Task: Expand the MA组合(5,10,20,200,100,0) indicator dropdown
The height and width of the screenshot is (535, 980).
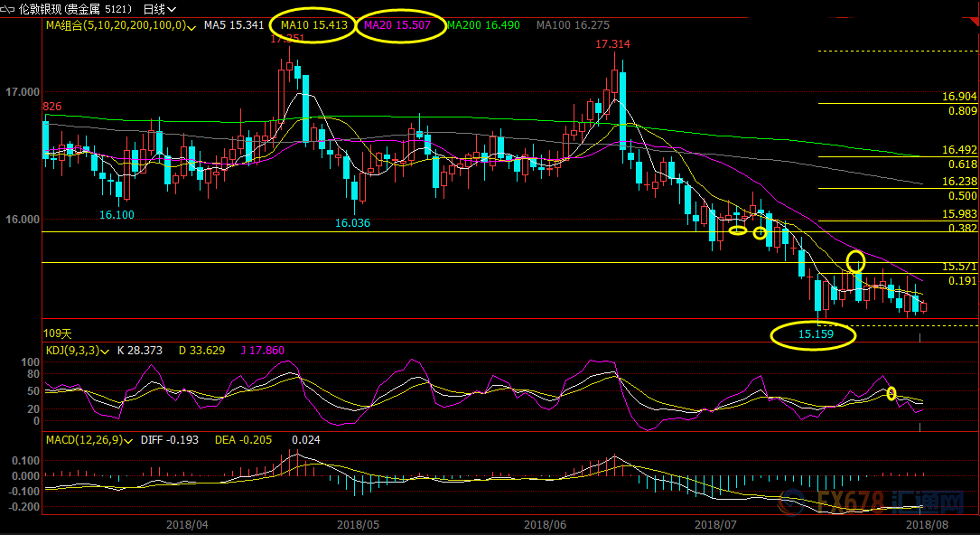Action: [191, 26]
